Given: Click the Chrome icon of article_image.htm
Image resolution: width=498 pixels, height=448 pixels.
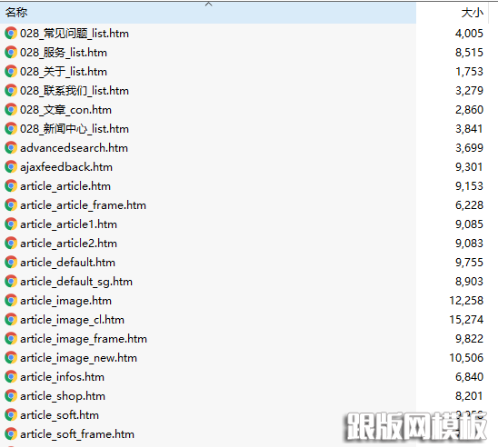Looking at the screenshot, I should pyautogui.click(x=11, y=301).
